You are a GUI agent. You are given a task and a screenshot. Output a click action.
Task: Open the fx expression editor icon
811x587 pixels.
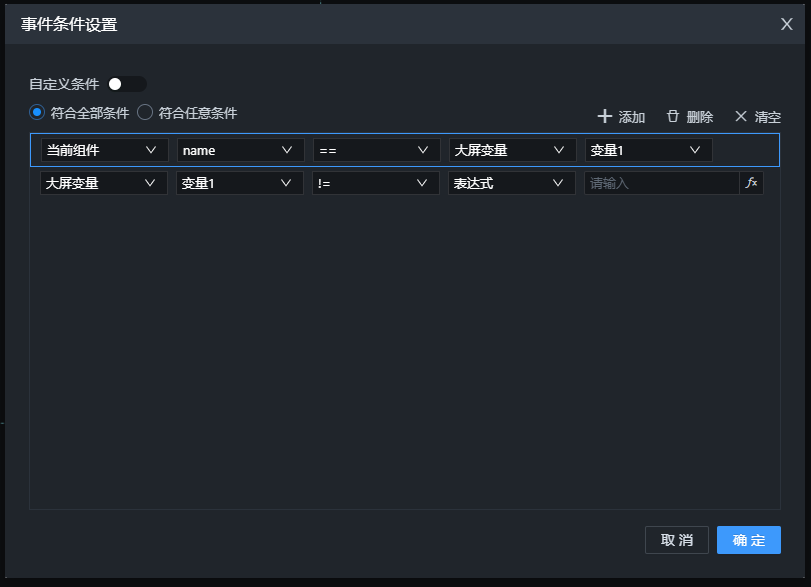coord(752,183)
